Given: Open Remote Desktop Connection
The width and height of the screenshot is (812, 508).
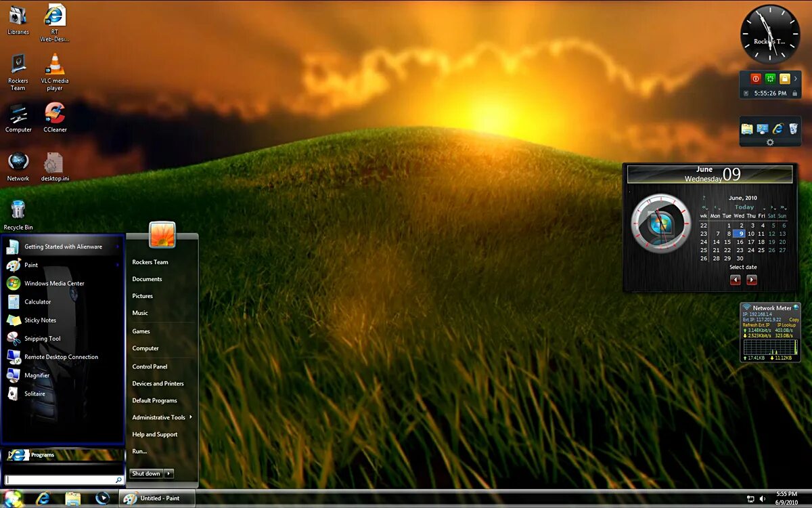Looking at the screenshot, I should coord(63,356).
